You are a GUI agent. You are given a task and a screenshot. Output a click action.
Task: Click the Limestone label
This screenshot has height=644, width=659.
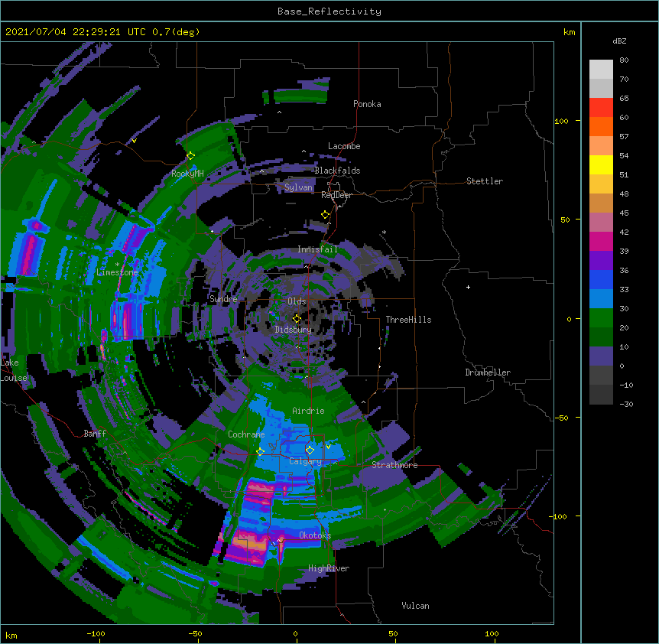[117, 272]
